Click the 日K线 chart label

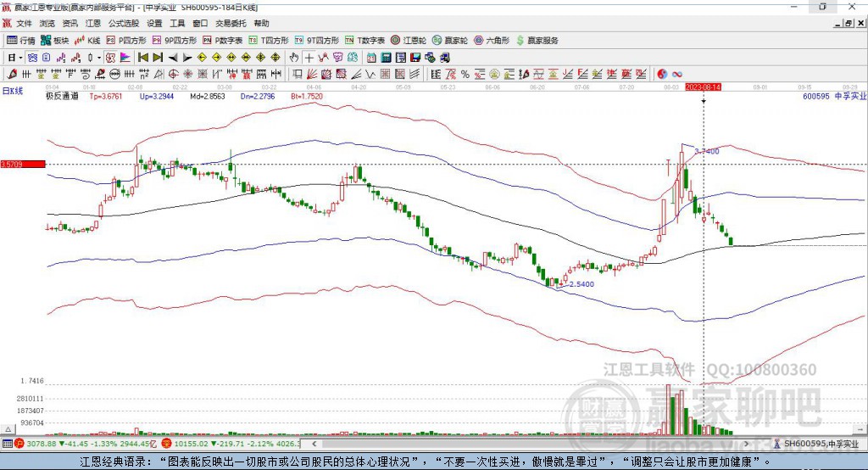(13, 91)
